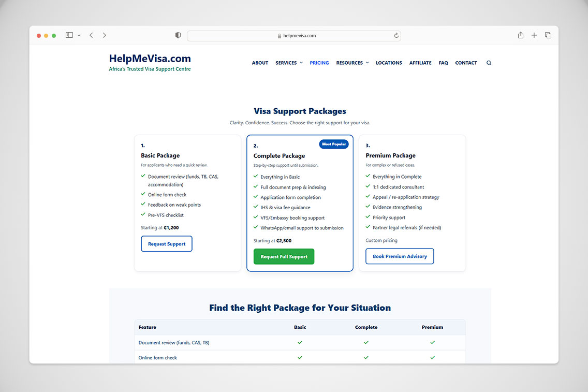Select the ABOUT menu item
The width and height of the screenshot is (588, 392).
pos(260,63)
